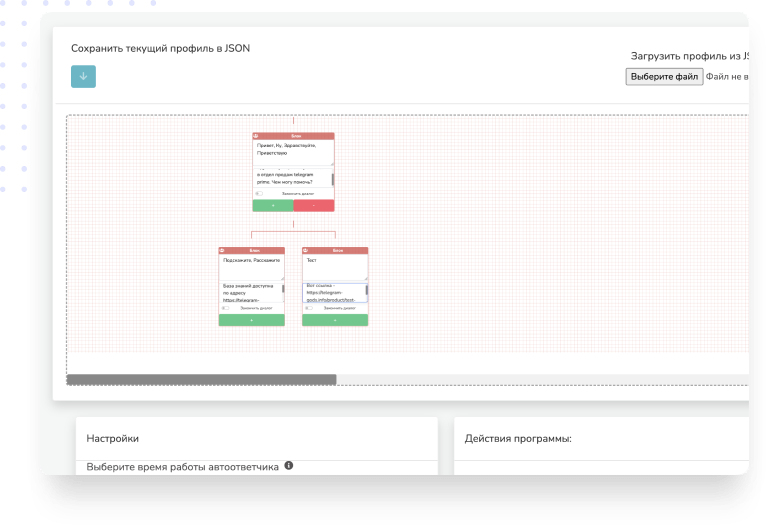Click the canvas horizontal scrollbar thumb
The width and height of the screenshot is (766, 525).
click(201, 380)
